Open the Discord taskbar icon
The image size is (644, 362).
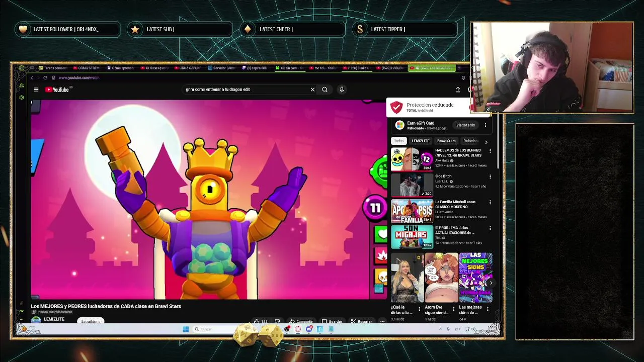309,329
